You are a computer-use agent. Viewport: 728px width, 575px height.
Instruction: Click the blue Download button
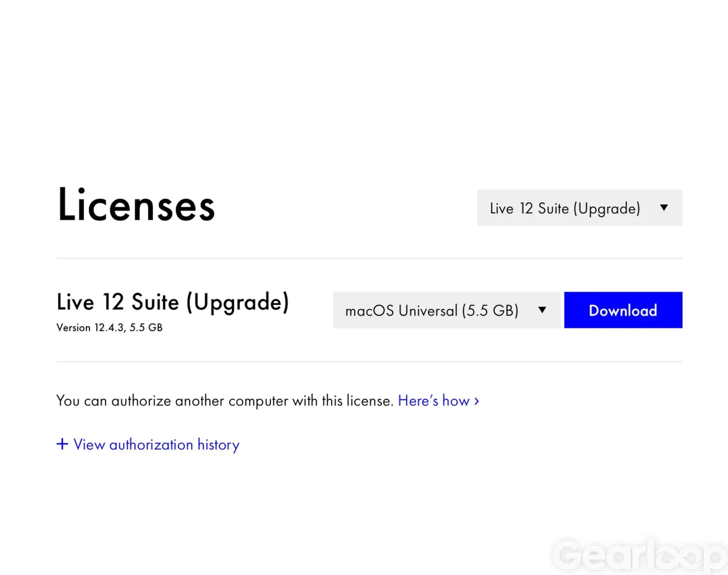(x=623, y=310)
